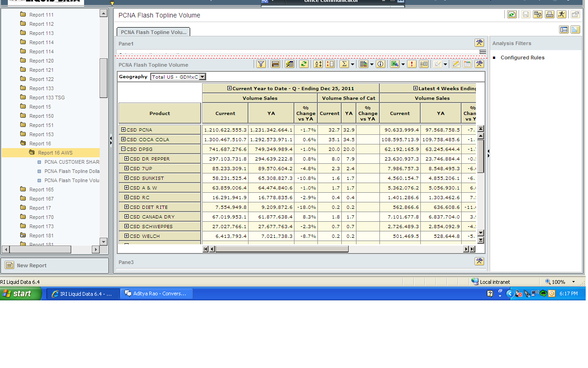Expand the CSD SUNKIST row
Image resolution: width=588 pixels, height=368 pixels.
[126, 178]
